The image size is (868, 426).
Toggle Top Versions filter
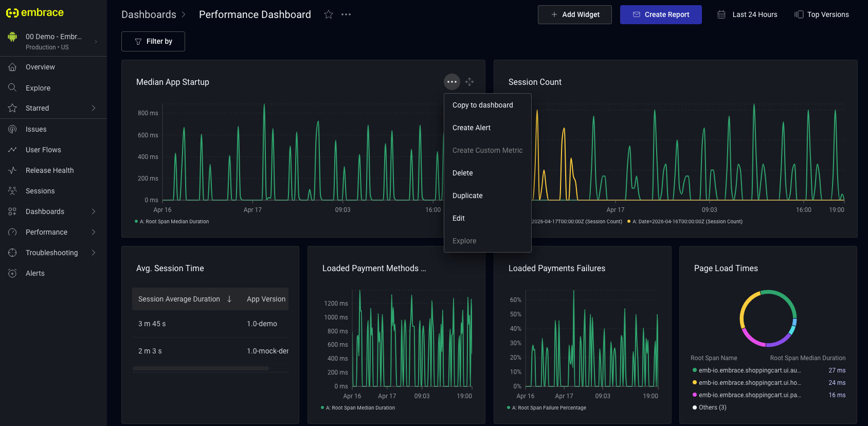[x=821, y=14]
